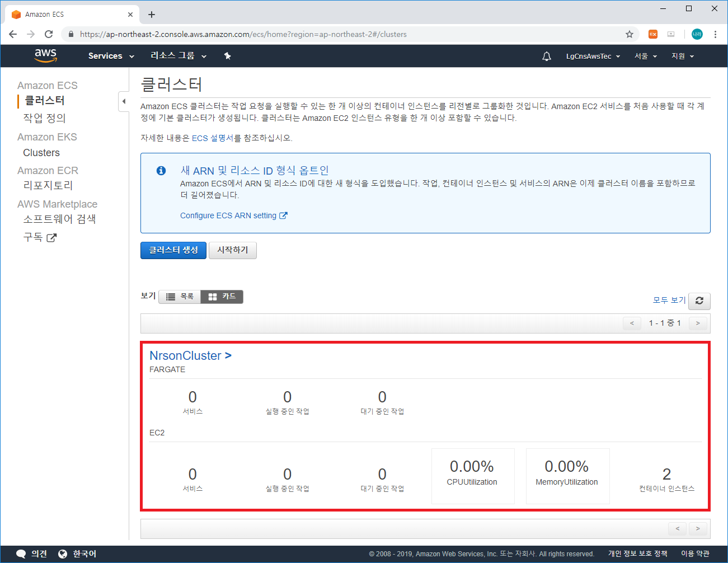
Task: Click the refresh clusters icon button
Action: 699,301
